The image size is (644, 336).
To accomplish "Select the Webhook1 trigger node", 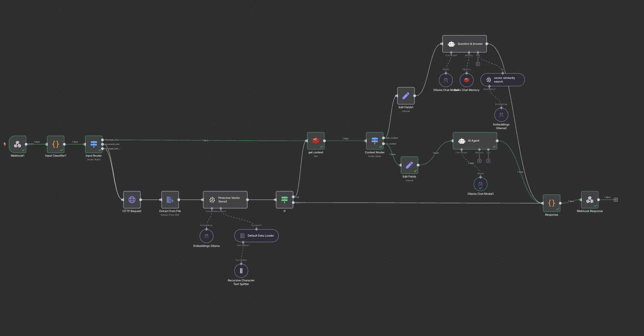I will coord(17,144).
